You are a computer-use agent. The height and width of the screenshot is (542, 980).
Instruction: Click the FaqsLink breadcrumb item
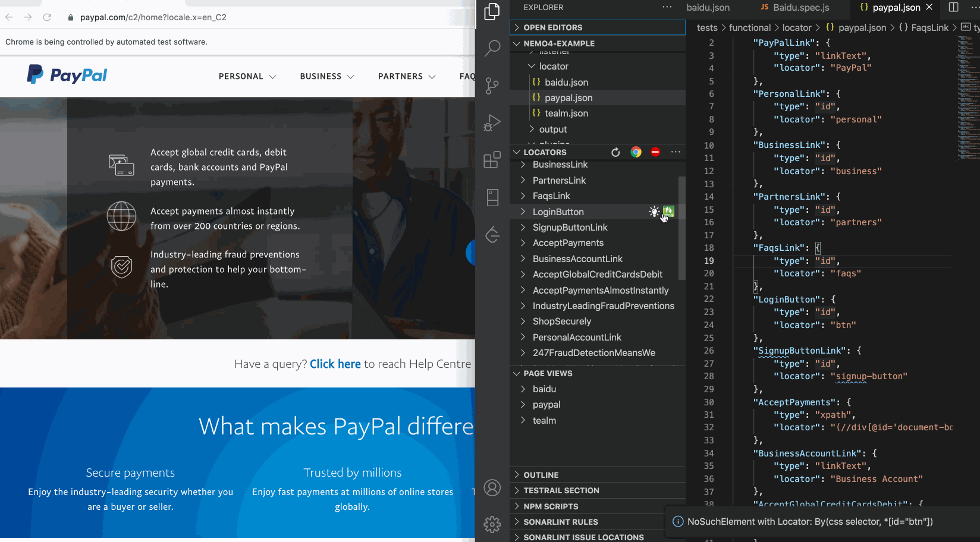pos(924,28)
